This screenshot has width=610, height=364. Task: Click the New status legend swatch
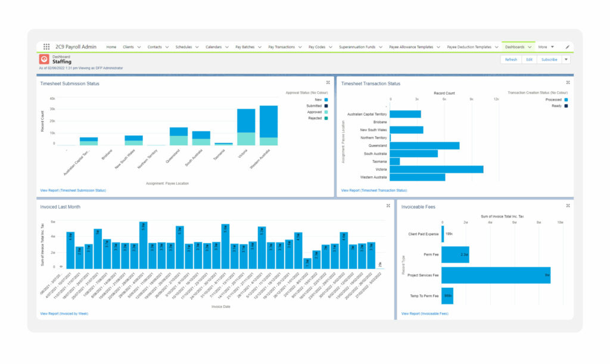point(326,99)
